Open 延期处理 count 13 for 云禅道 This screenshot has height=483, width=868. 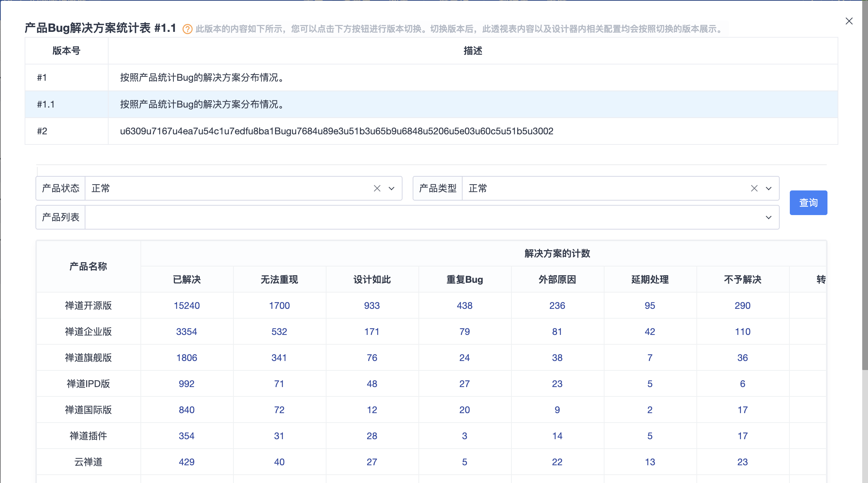tap(650, 462)
